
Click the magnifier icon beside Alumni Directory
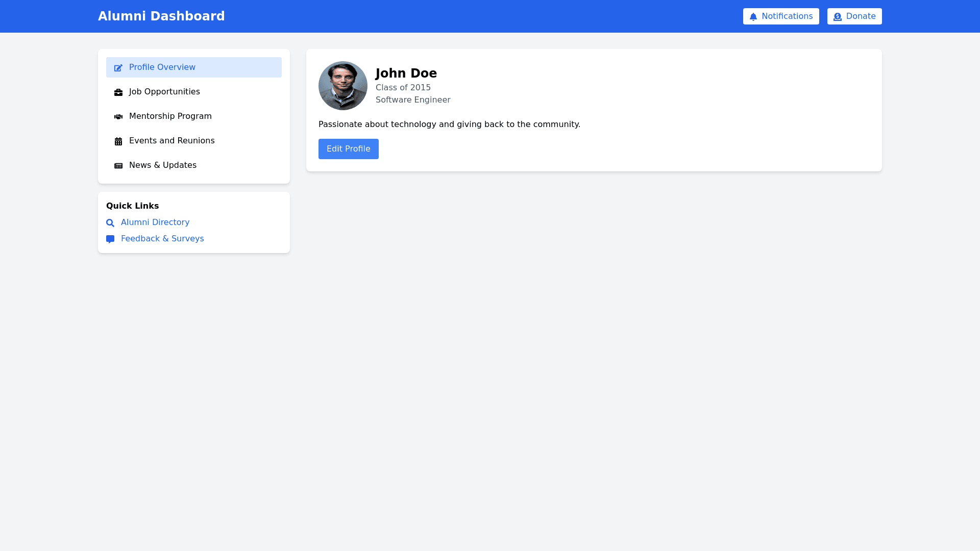110,223
